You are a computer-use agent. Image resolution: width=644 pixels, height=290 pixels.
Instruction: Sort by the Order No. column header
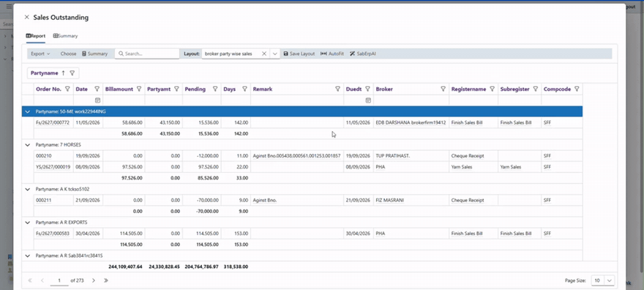(48, 89)
